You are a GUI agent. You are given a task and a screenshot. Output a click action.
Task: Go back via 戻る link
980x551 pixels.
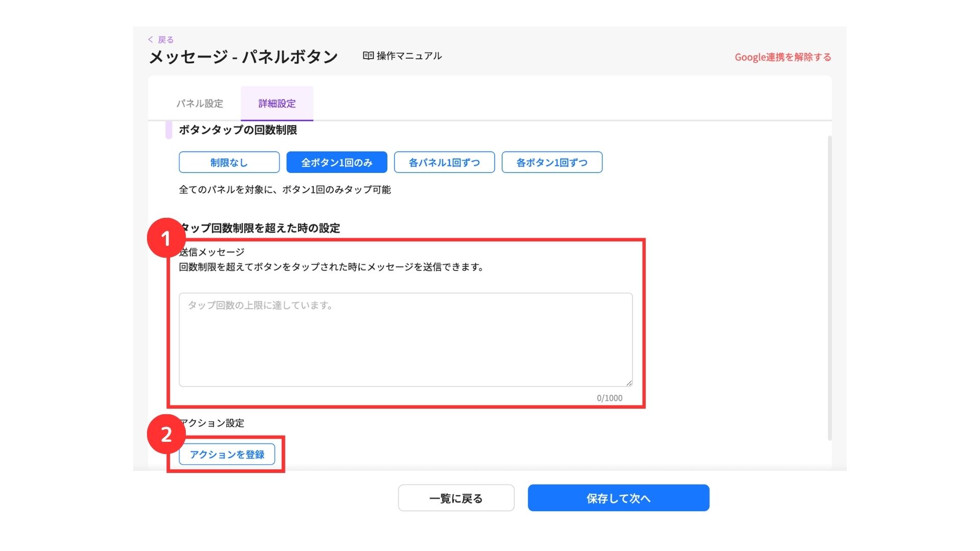point(165,40)
